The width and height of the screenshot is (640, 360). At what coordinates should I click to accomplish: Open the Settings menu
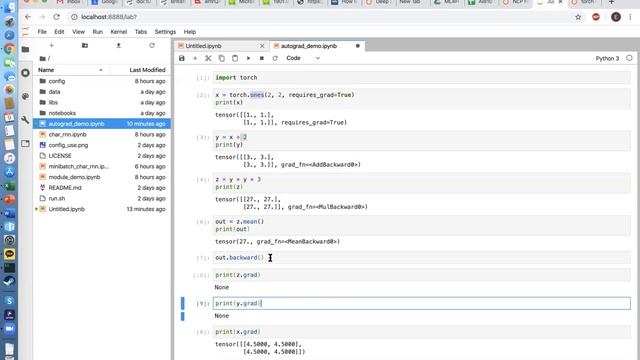[x=165, y=32]
